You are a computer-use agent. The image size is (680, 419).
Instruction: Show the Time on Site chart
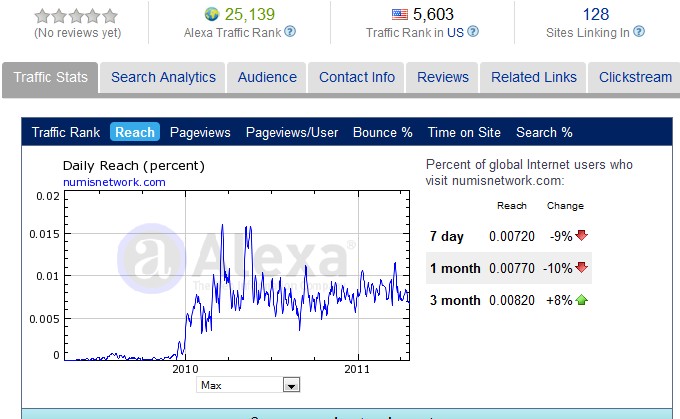pos(464,132)
